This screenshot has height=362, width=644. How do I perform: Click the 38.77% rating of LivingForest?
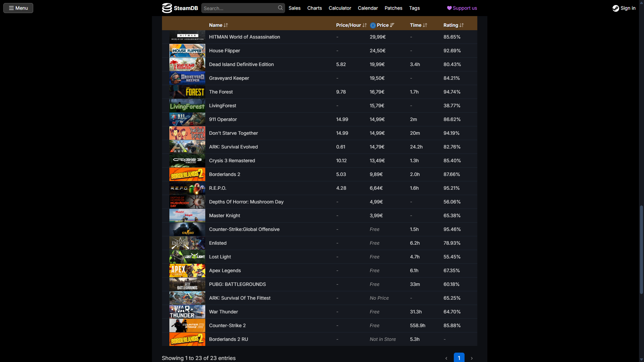tap(452, 106)
